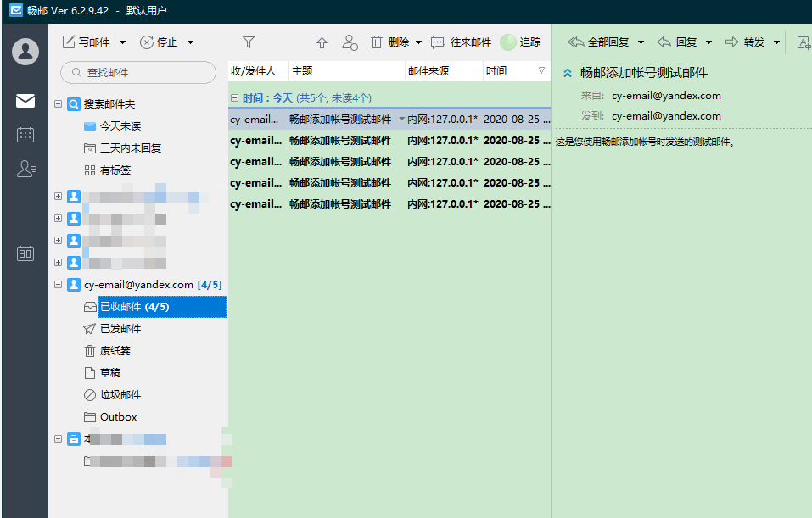Select the 三天内未回复 search folder

click(x=131, y=148)
